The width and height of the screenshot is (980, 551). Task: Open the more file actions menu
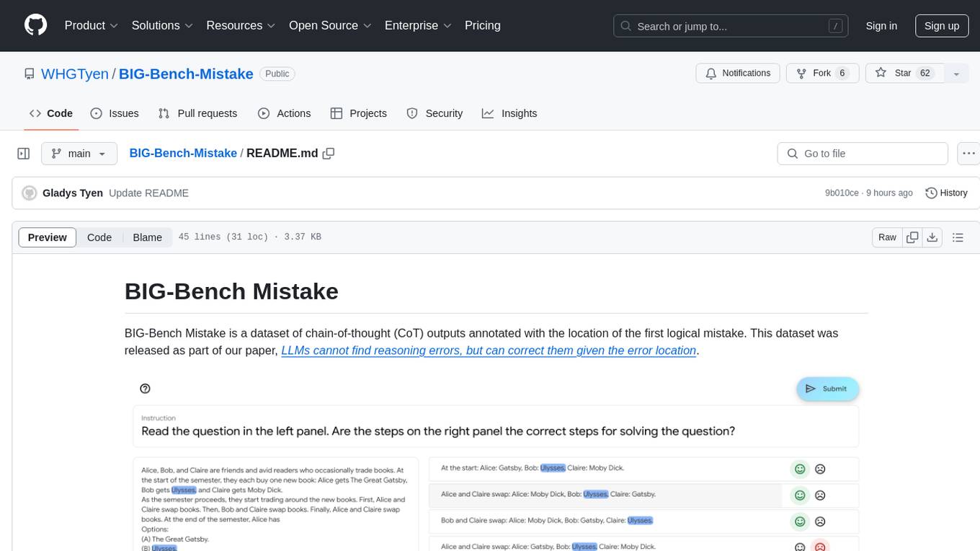(968, 154)
